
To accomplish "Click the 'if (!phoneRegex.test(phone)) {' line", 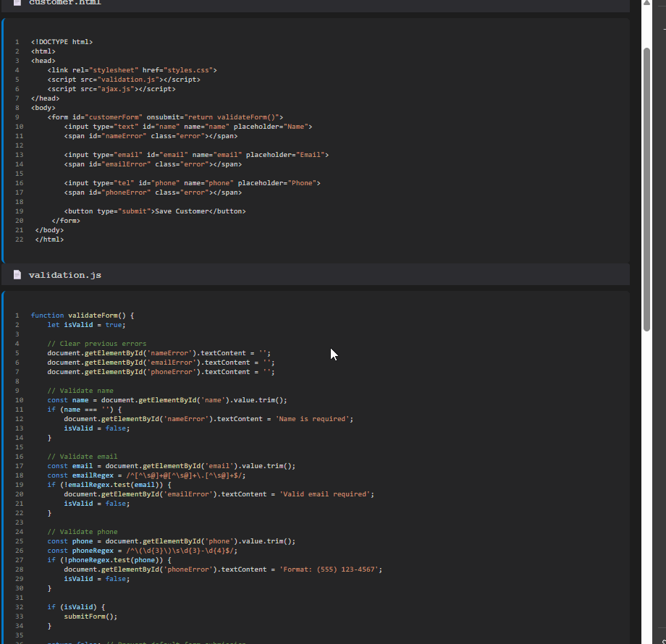I will pos(109,560).
